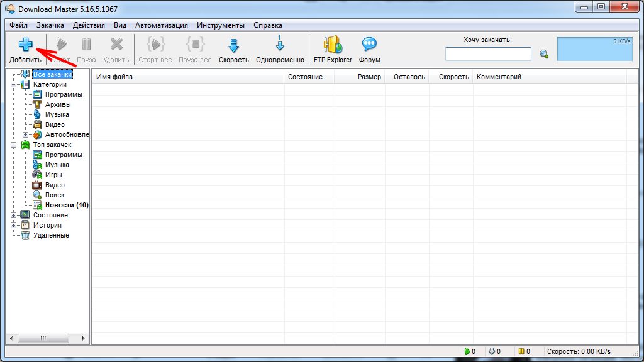The height and width of the screenshot is (362, 644).
Task: Open Музыка under Категории
Action: 57,114
